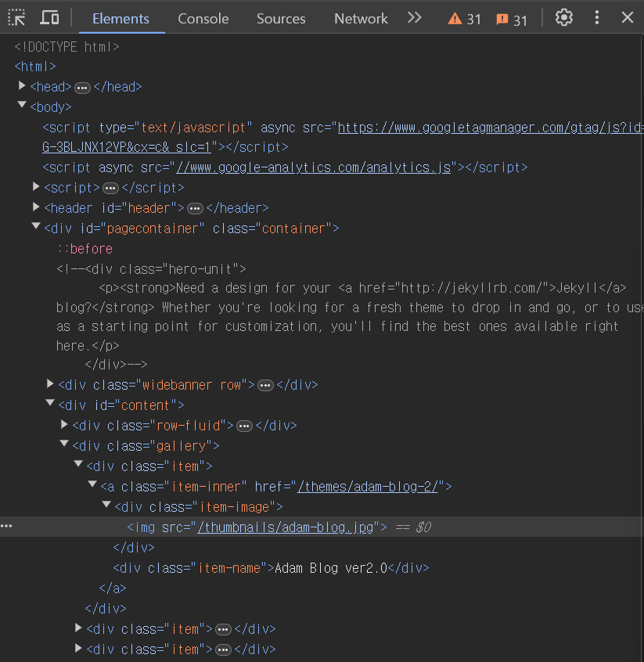Open DevTools settings gear
644x662 pixels.
[563, 18]
